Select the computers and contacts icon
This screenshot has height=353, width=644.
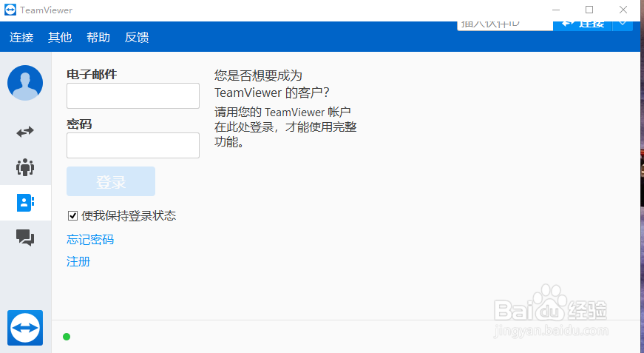point(25,203)
